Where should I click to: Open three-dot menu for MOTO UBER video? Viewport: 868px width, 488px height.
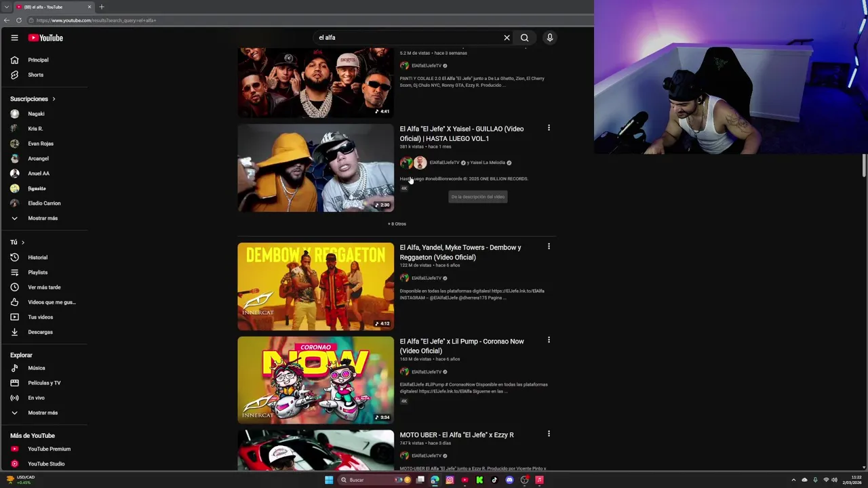tap(549, 434)
